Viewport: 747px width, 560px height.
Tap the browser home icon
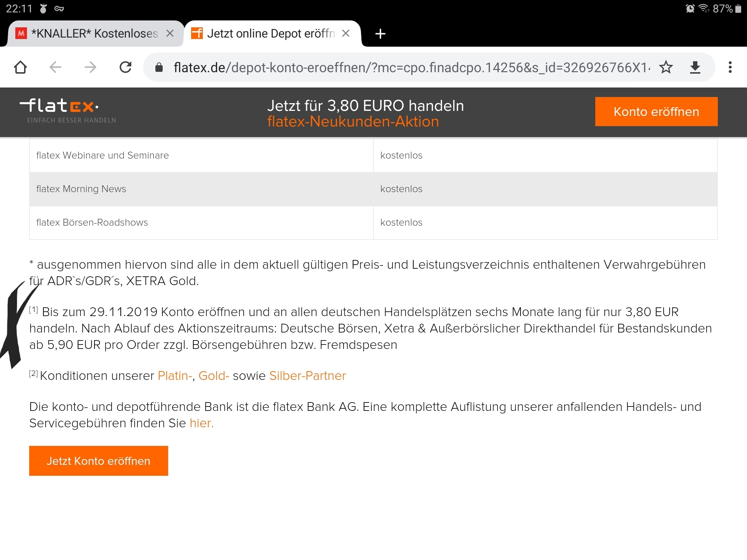(20, 67)
